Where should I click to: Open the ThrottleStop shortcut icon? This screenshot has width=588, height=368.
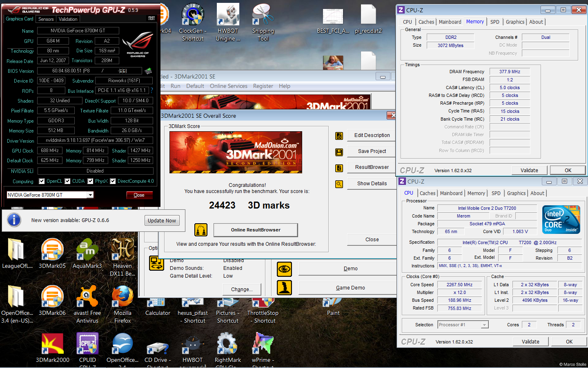pyautogui.click(x=263, y=303)
